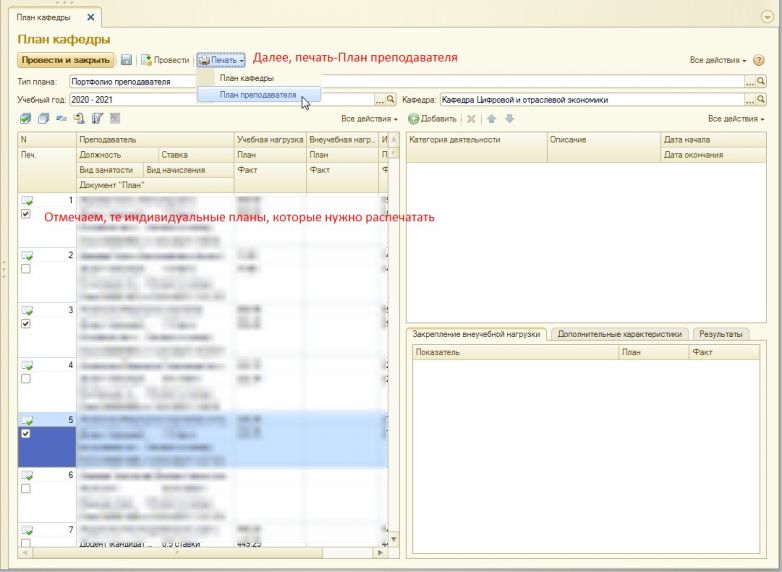This screenshot has width=782, height=572.
Task: Tick the print checkbox in row 7
Action: [26, 542]
